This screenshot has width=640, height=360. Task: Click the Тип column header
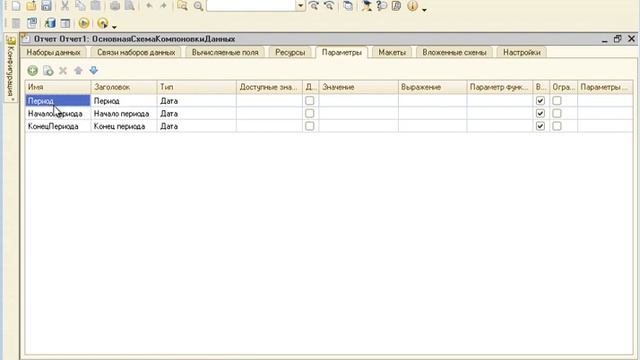[x=197, y=87]
